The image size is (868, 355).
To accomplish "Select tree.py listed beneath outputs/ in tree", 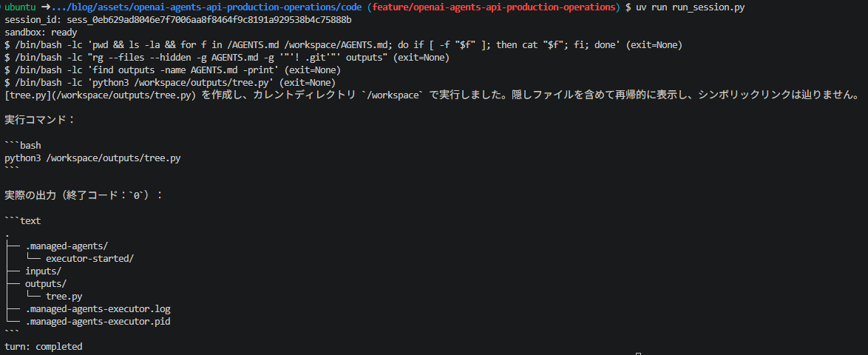I will tap(64, 297).
